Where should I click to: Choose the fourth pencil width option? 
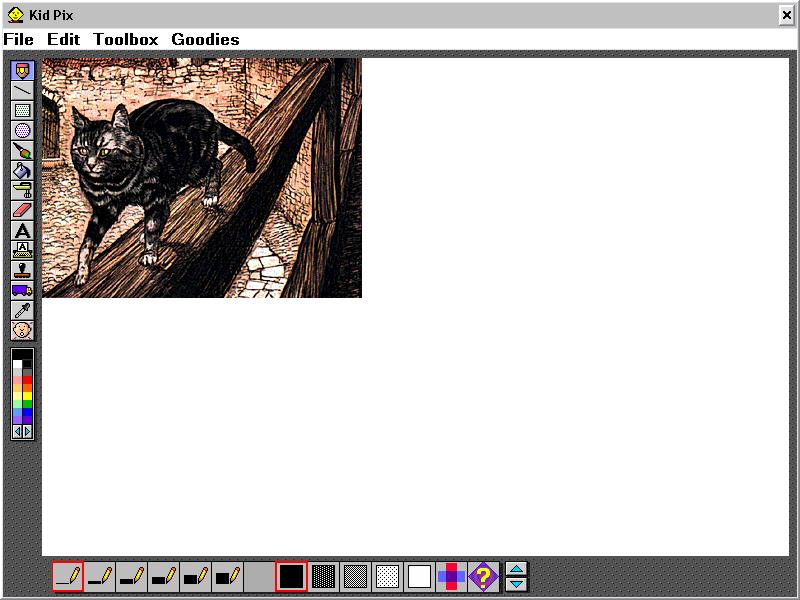(x=163, y=577)
